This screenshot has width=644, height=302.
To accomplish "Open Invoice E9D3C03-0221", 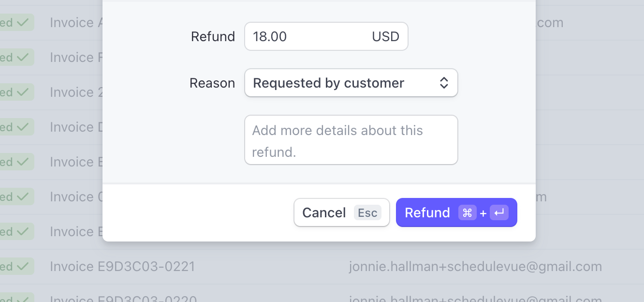I will click(x=122, y=267).
